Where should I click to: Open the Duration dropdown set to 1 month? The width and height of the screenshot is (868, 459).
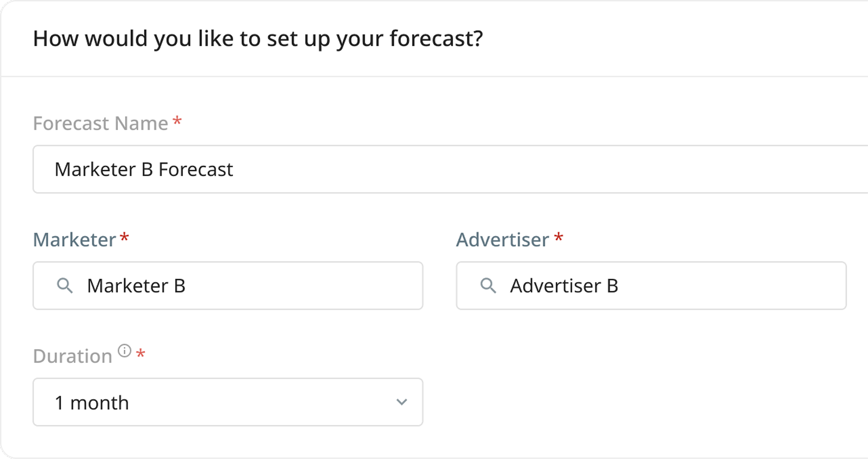[228, 402]
